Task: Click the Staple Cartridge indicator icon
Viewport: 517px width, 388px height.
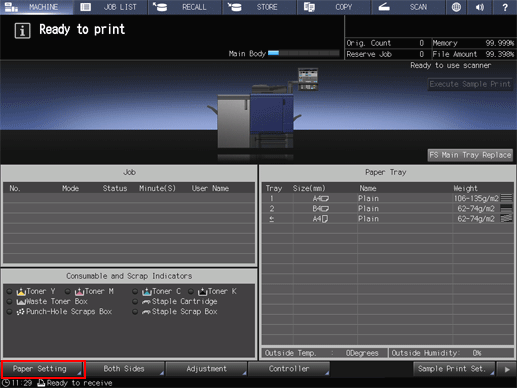Action: tap(146, 302)
